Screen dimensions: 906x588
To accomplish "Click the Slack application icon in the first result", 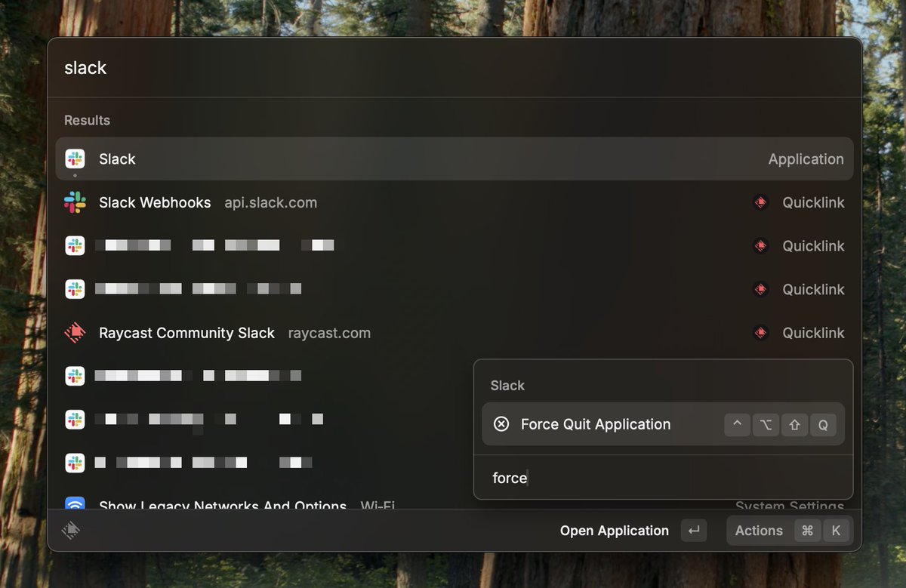I will point(75,159).
